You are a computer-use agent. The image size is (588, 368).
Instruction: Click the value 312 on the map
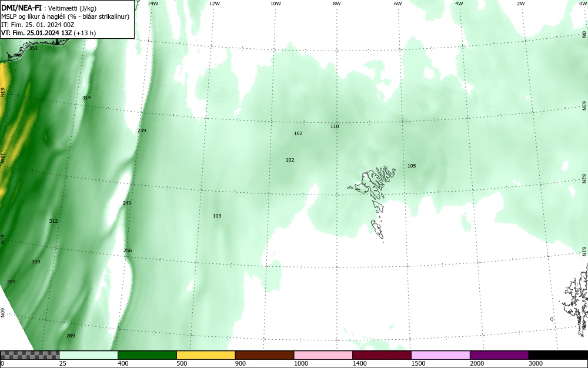coord(54,220)
